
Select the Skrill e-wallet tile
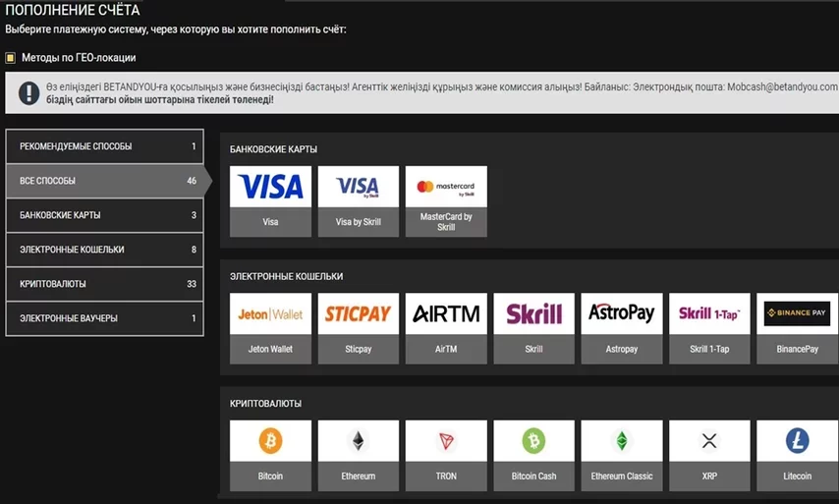(x=534, y=328)
